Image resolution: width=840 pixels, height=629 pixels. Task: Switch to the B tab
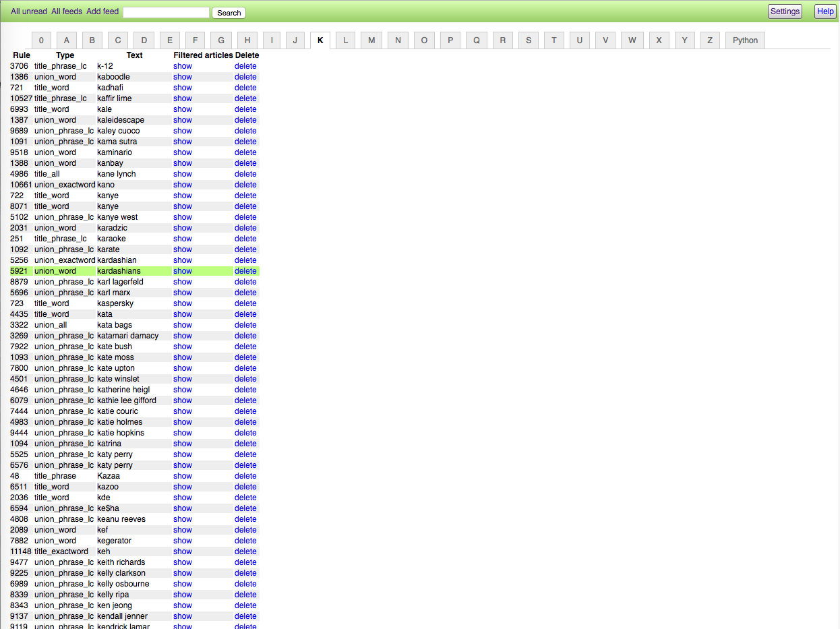[x=92, y=40]
